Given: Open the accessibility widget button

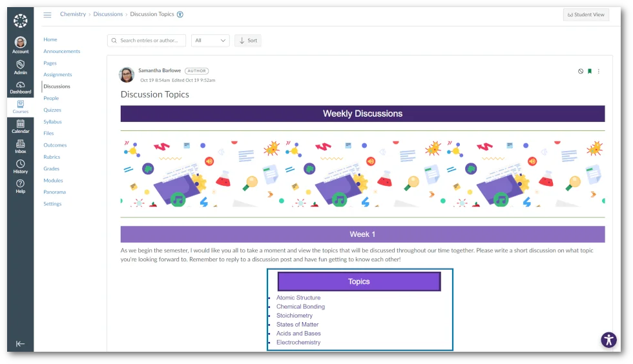Looking at the screenshot, I should click(x=608, y=339).
